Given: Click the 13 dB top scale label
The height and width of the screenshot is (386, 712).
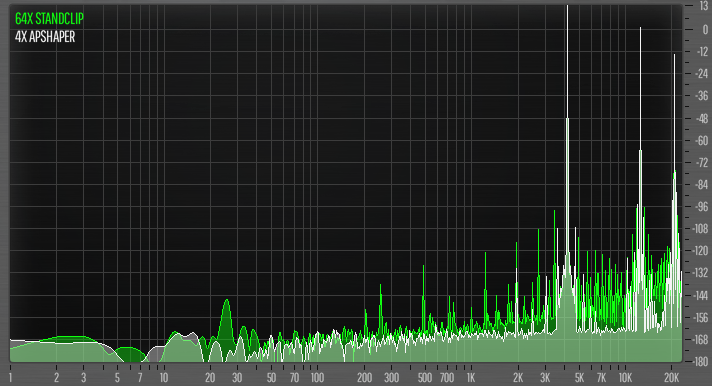Looking at the screenshot, I should point(703,7).
